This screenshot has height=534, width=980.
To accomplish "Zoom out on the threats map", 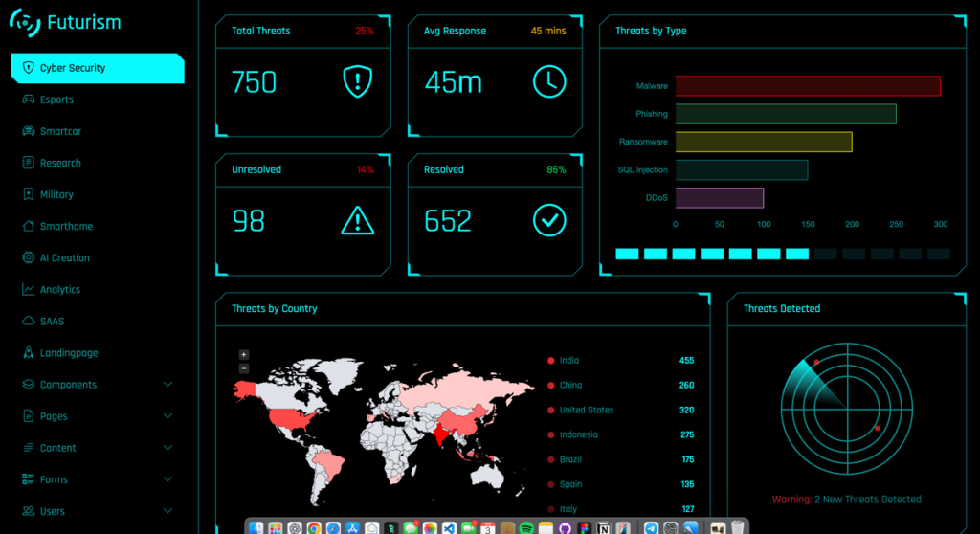I will [243, 367].
